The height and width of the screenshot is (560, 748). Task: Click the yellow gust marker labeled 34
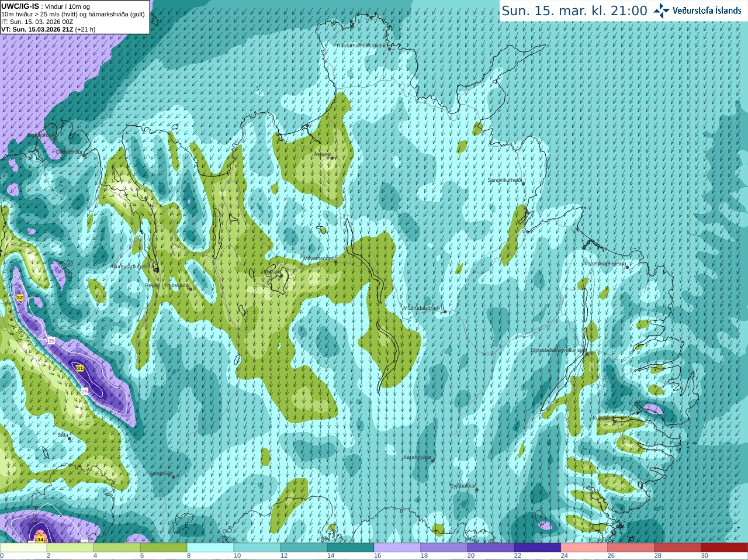pyautogui.click(x=40, y=539)
